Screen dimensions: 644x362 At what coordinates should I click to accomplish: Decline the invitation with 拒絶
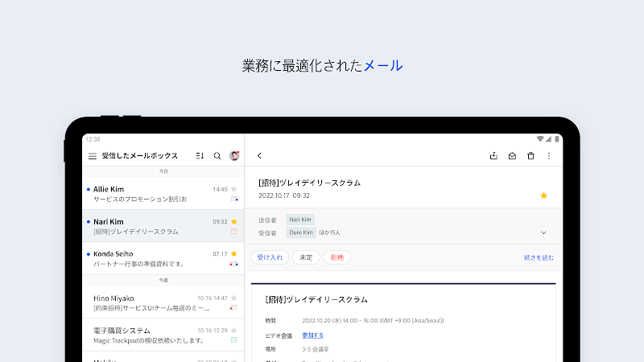pyautogui.click(x=336, y=257)
